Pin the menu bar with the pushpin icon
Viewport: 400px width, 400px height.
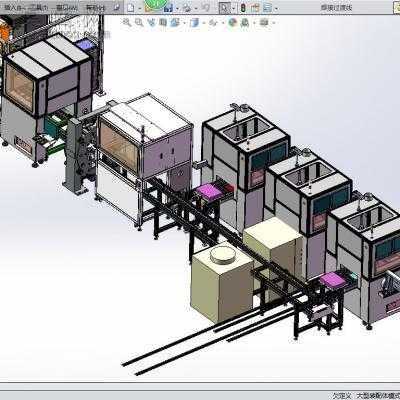pyautogui.click(x=116, y=7)
